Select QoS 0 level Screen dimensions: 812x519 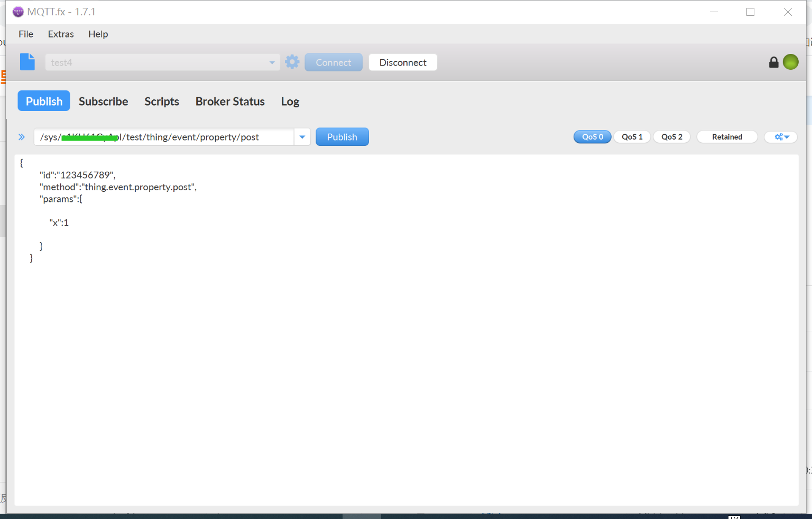point(593,137)
